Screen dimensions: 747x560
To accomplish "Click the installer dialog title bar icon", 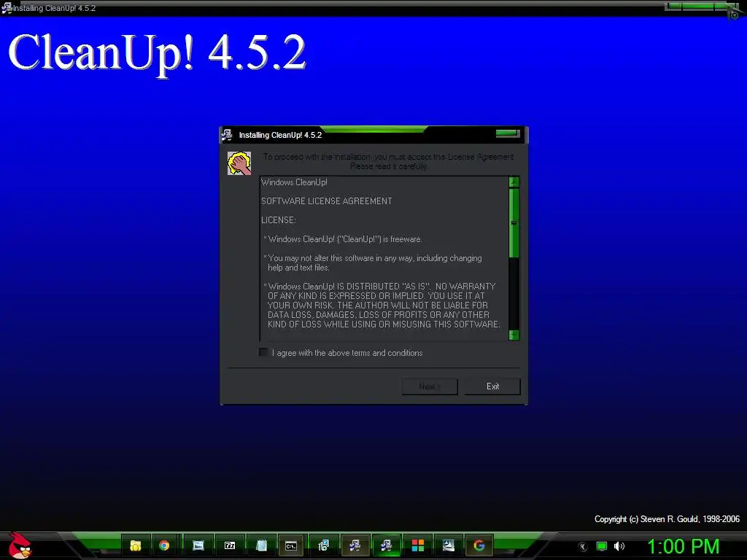I will pos(227,135).
